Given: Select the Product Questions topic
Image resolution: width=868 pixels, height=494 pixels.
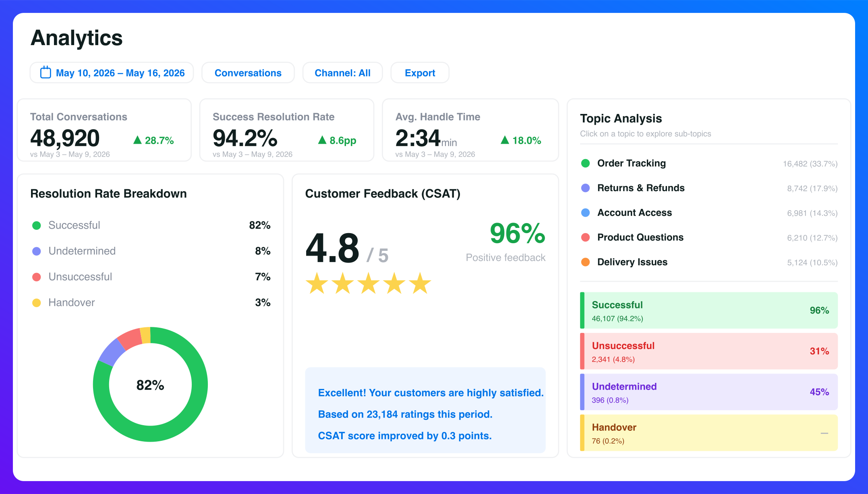Looking at the screenshot, I should [709, 238].
